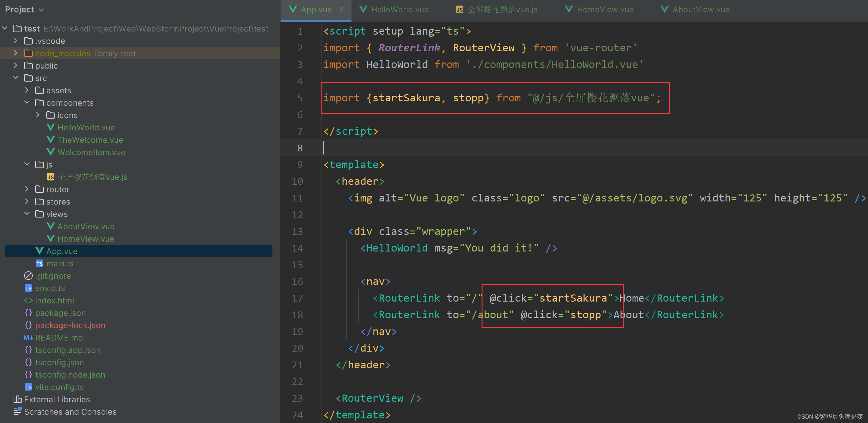The width and height of the screenshot is (868, 423).
Task: Expand the router folder
Action: point(27,189)
